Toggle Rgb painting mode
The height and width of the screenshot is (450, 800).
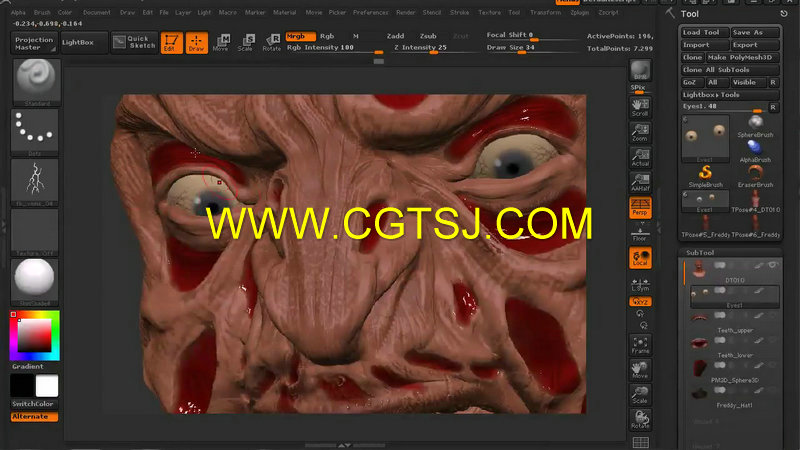click(327, 36)
